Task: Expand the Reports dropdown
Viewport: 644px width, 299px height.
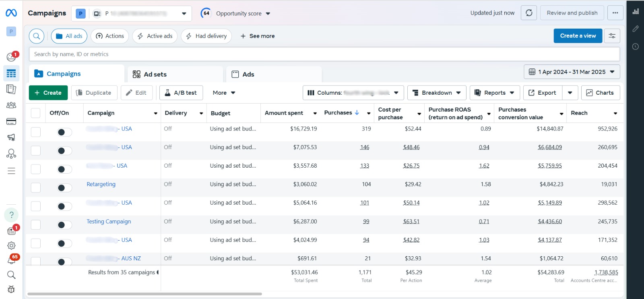Action: 495,93
